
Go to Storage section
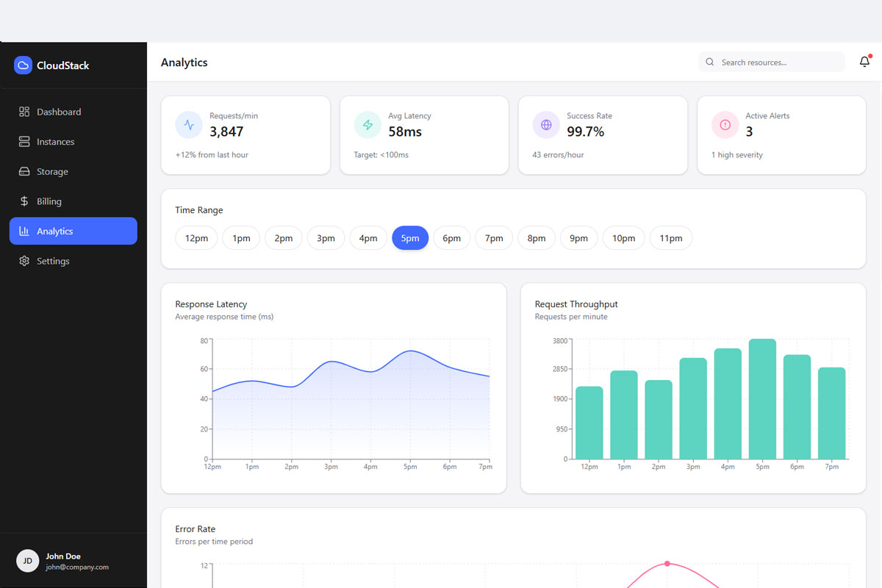(x=52, y=172)
